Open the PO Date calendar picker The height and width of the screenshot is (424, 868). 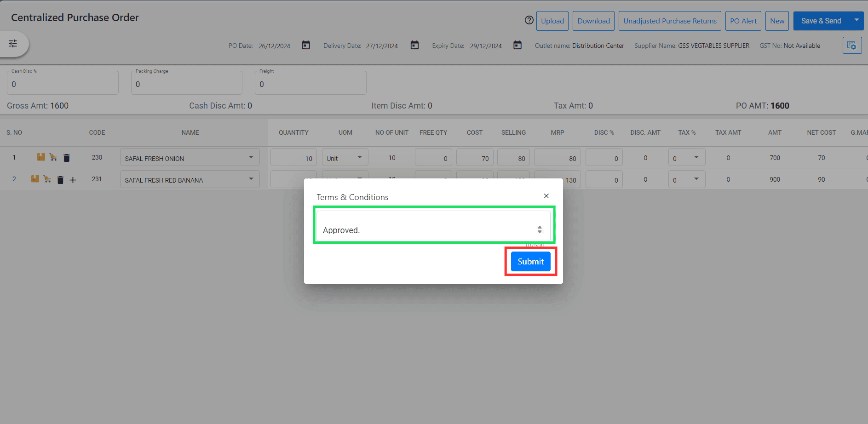[306, 45]
